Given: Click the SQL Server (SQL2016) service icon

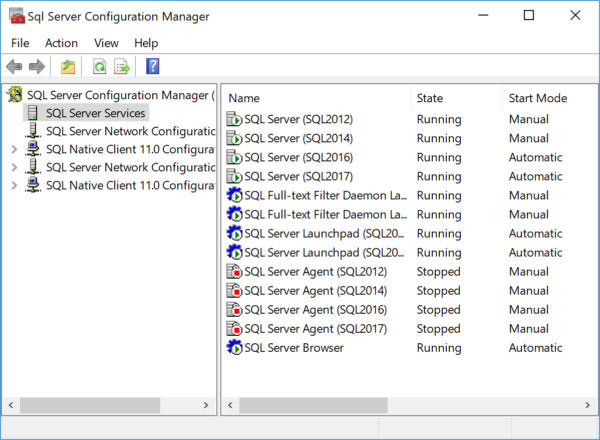Looking at the screenshot, I should point(234,157).
